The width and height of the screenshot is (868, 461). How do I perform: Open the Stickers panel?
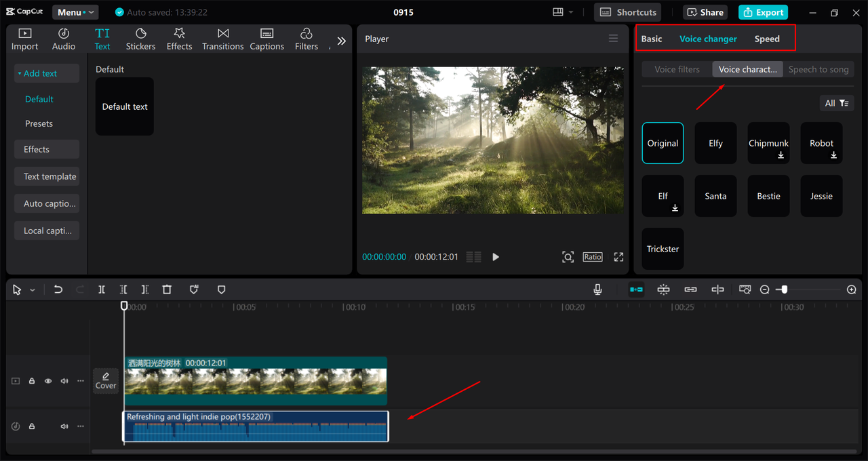(x=140, y=39)
